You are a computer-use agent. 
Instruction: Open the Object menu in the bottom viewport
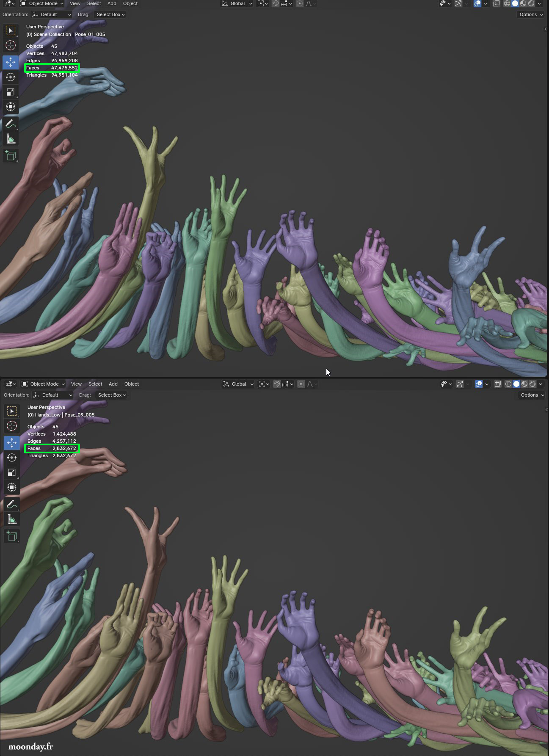[132, 384]
